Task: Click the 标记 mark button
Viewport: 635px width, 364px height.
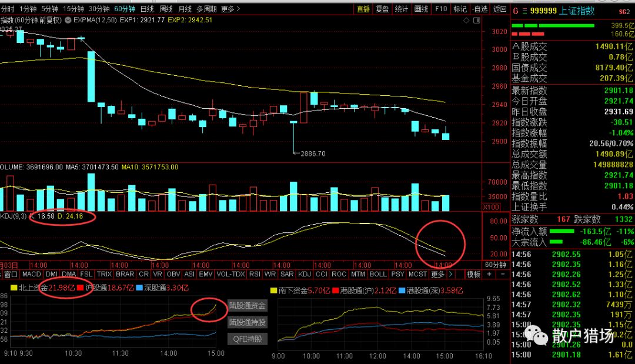Action: [x=460, y=9]
